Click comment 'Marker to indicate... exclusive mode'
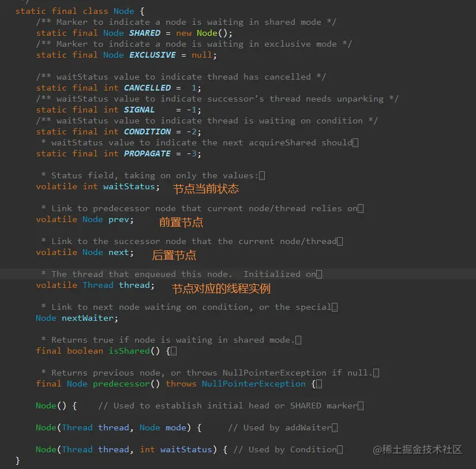The image size is (476, 469). [x=194, y=44]
